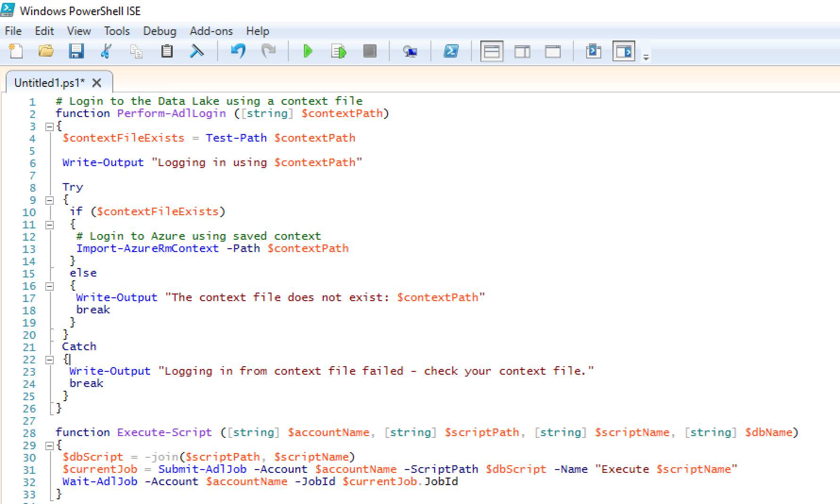Viewport: 840px width, 504px height.
Task: Show the script pane on top
Action: click(492, 51)
